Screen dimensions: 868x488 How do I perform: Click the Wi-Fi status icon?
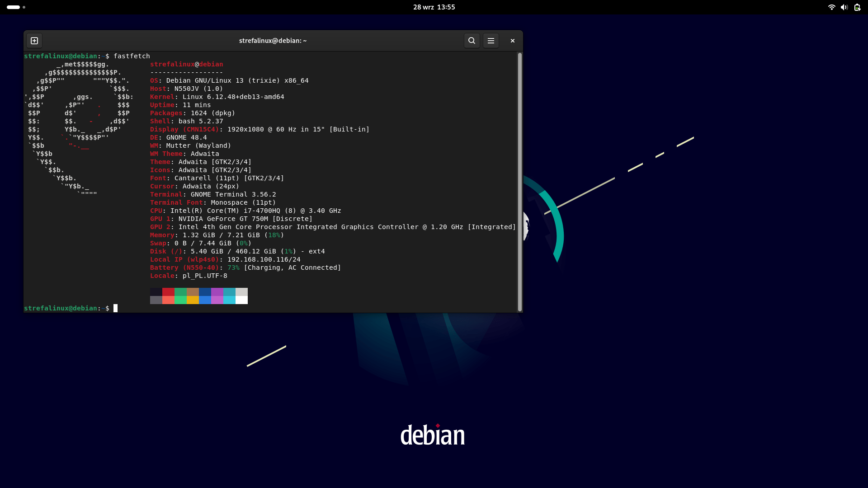[831, 7]
